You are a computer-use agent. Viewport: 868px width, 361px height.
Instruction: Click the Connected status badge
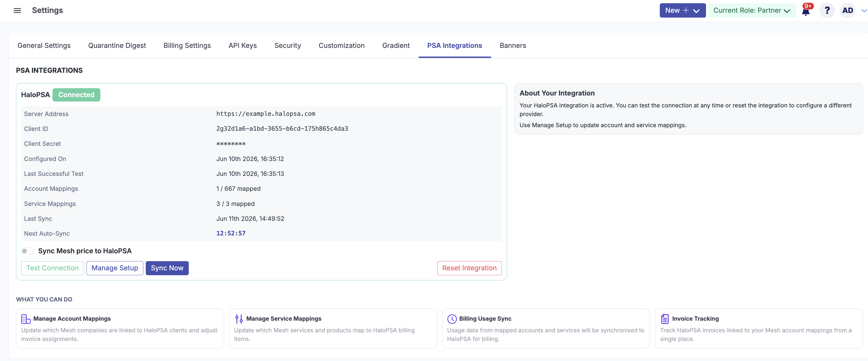76,95
